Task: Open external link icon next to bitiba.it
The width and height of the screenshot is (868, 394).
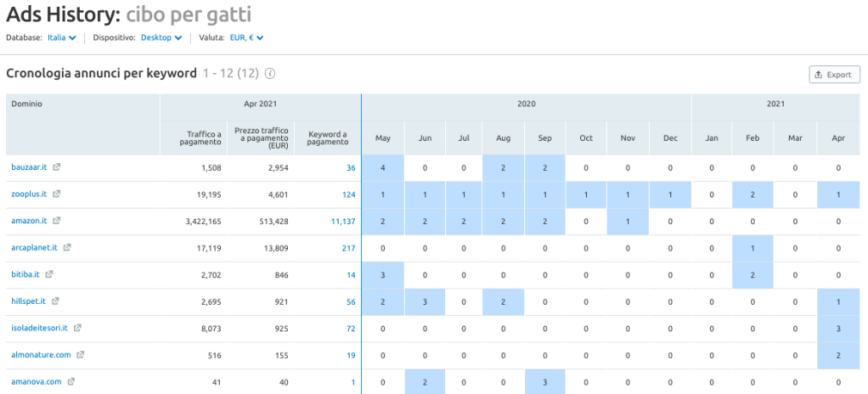Action: pos(49,274)
